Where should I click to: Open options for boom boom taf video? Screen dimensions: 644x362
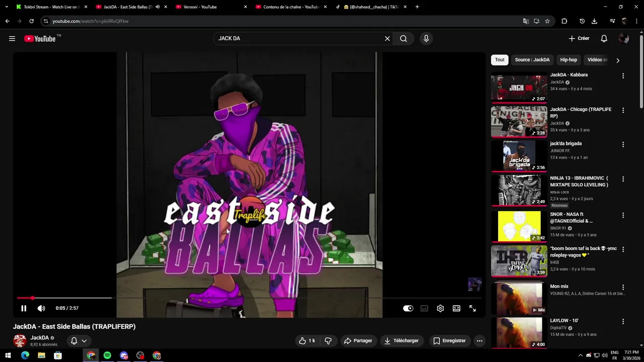(623, 249)
